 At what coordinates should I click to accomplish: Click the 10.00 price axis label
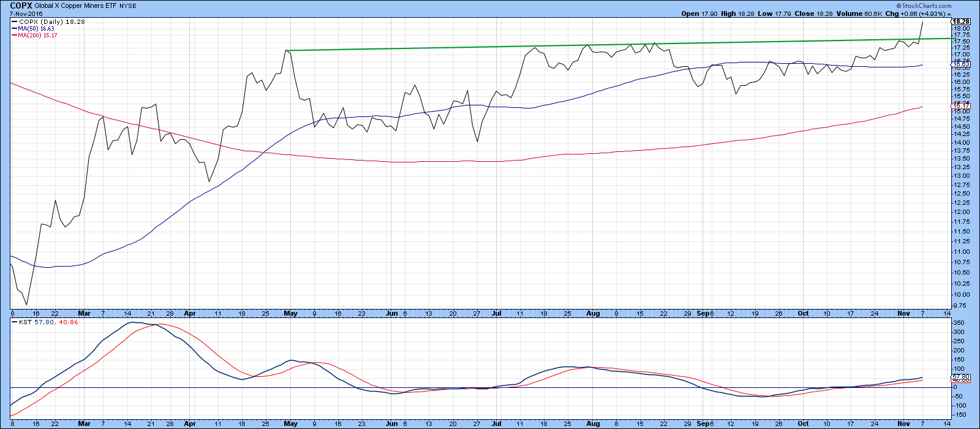click(x=961, y=294)
